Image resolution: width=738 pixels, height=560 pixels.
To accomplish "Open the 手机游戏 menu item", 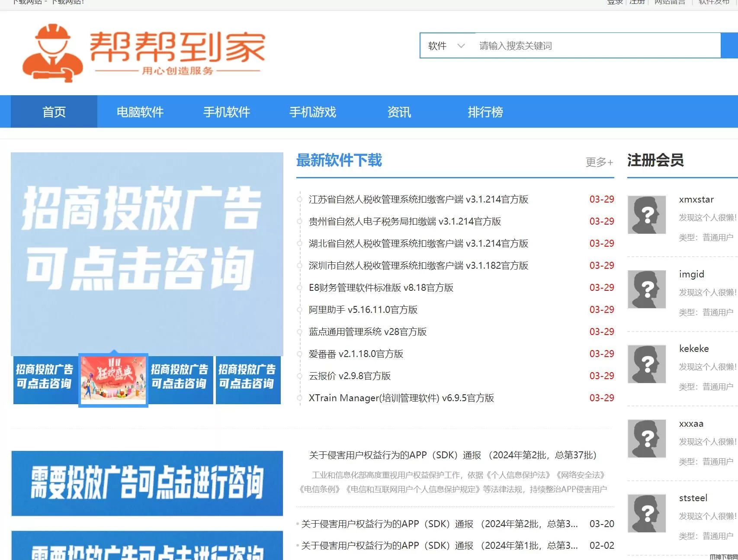I will pos(313,112).
